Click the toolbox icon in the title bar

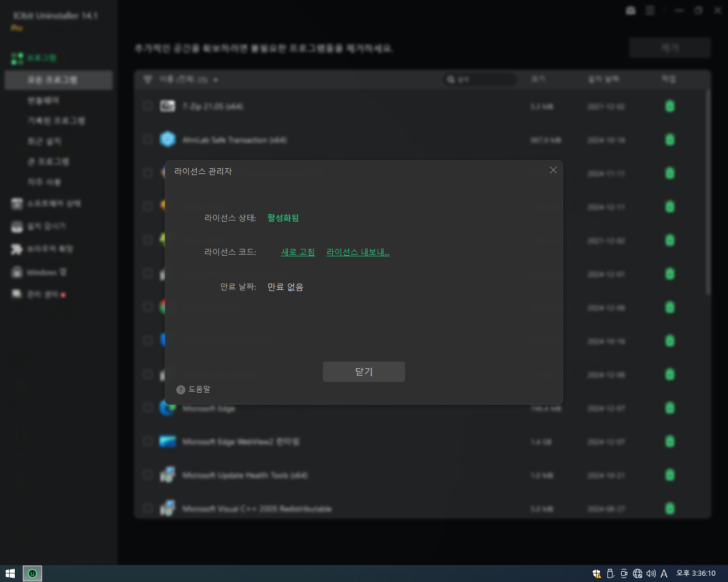[631, 11]
